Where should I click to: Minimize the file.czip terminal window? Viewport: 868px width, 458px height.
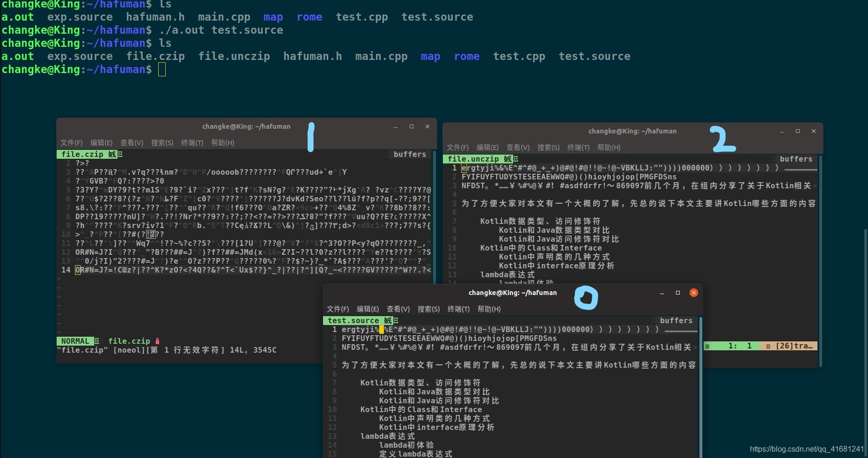tap(396, 127)
